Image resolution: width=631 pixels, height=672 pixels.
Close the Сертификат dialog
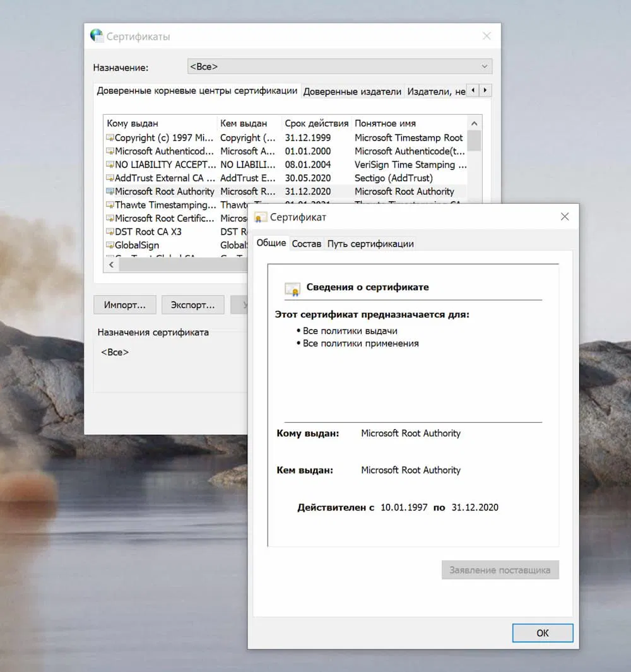[x=565, y=217]
